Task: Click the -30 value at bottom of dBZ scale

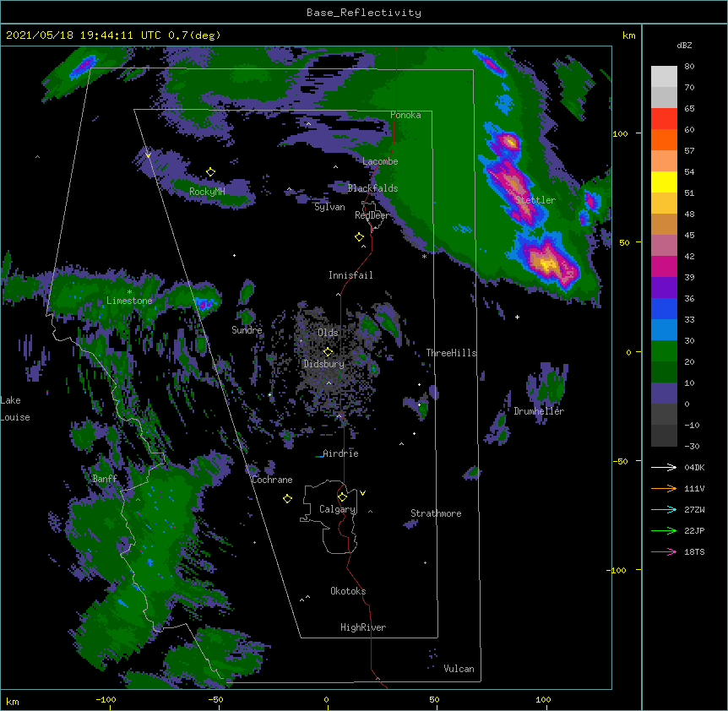Action: click(692, 446)
